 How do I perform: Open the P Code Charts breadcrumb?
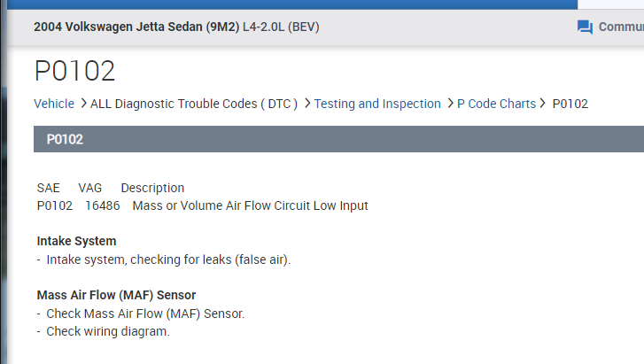496,104
